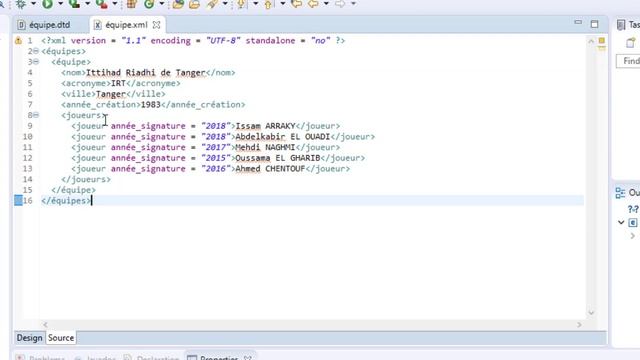The image size is (640, 360).
Task: Collapse the joueurs element on line 8
Action: (36, 115)
